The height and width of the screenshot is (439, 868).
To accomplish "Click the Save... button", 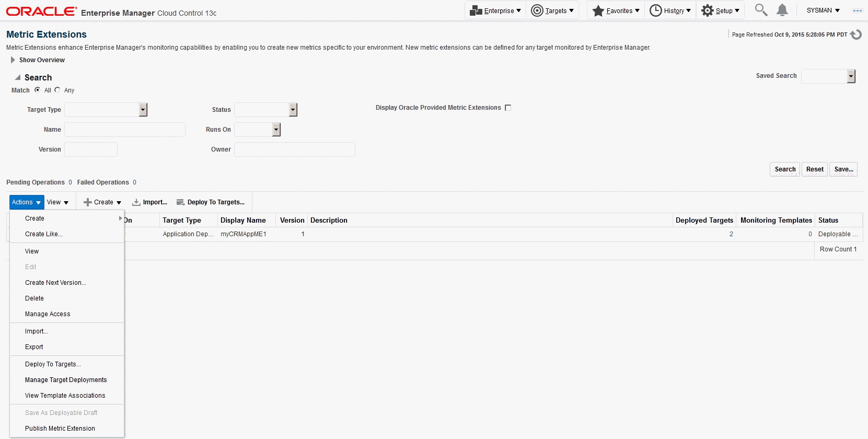I will point(843,169).
